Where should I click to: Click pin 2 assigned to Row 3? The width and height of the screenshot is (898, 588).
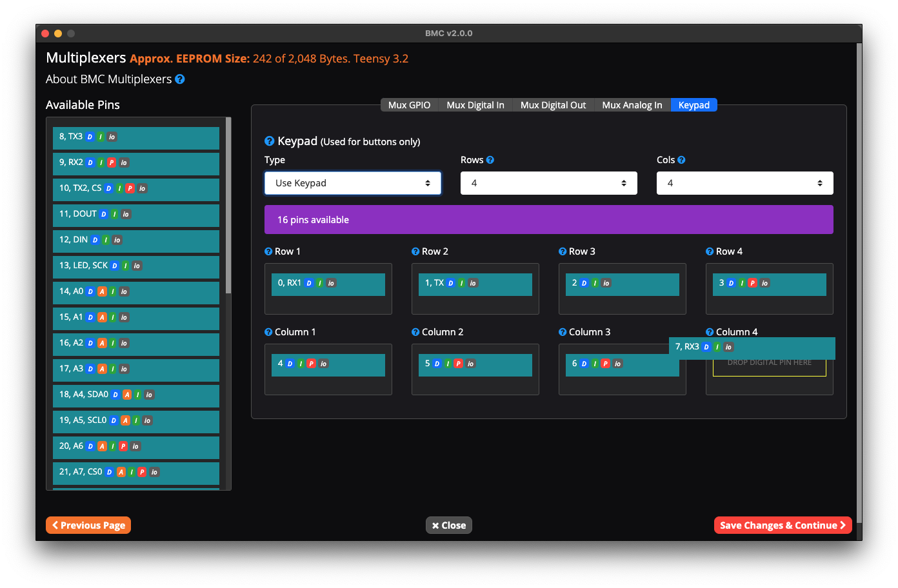[x=623, y=284]
